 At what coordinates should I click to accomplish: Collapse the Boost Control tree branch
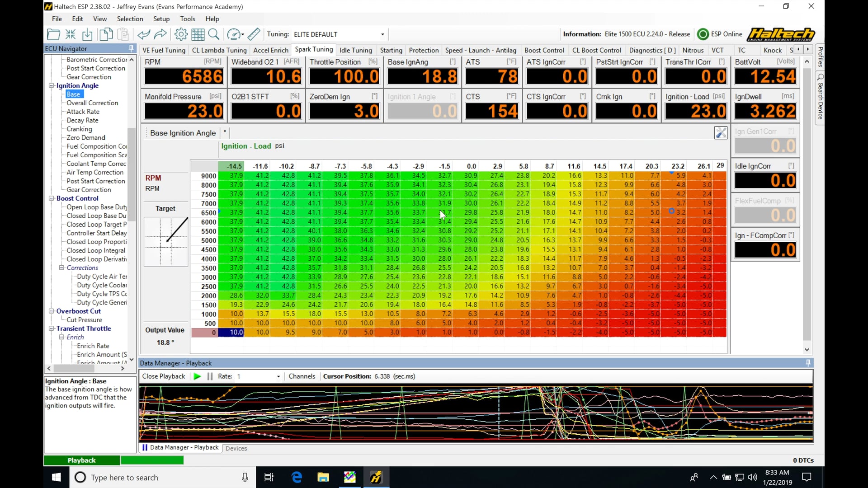tap(52, 198)
